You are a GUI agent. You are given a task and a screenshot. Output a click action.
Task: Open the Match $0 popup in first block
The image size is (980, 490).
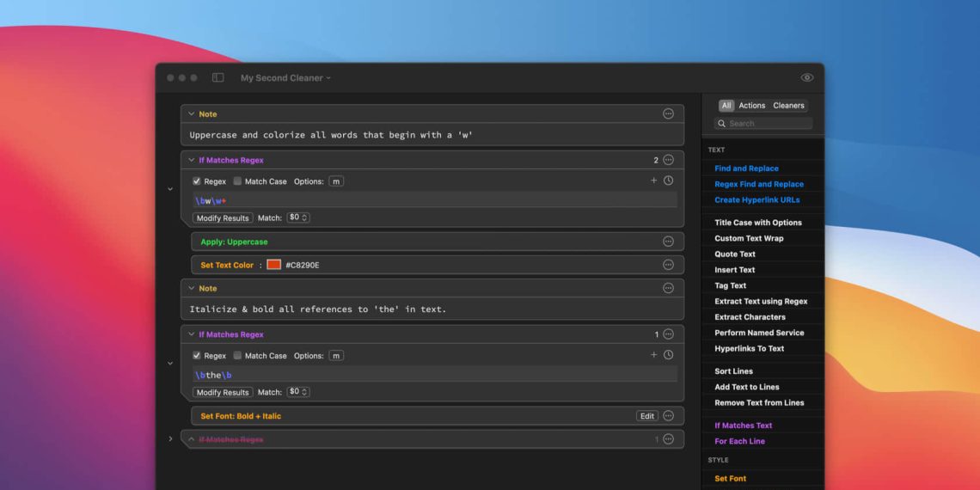click(298, 218)
